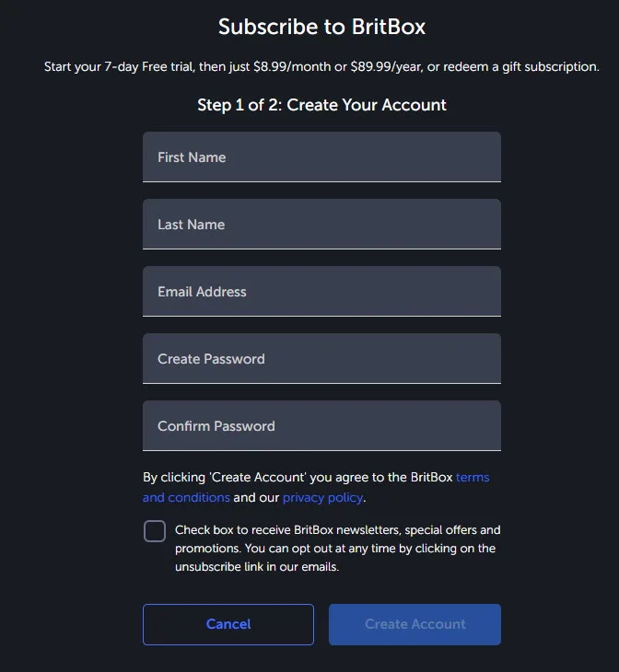Click the 'redeem a gift subscription' text

pyautogui.click(x=521, y=67)
